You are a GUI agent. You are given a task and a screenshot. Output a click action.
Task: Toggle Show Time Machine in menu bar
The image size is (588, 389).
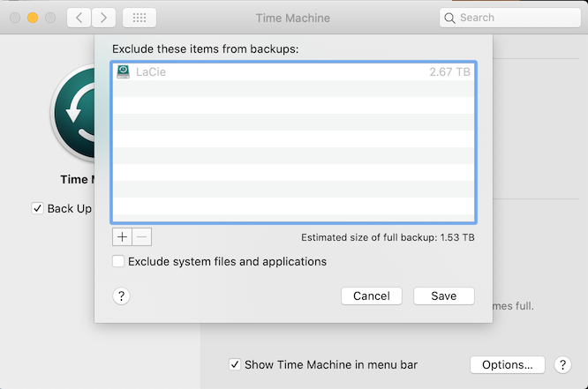[x=235, y=364]
